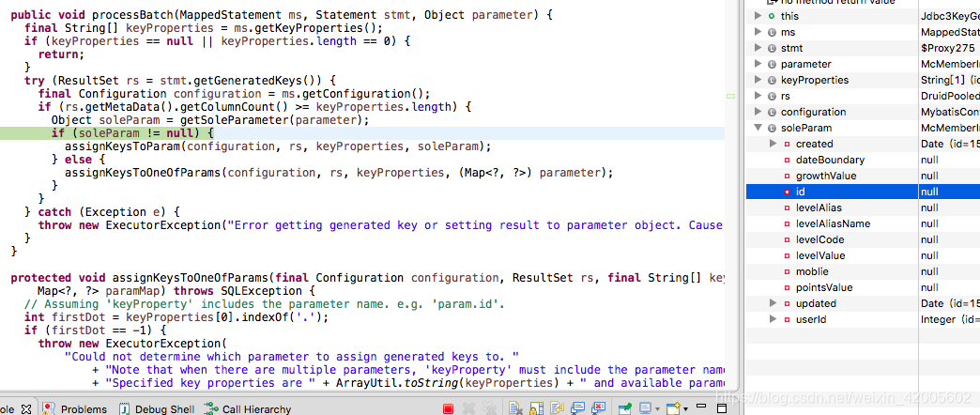The height and width of the screenshot is (415, 980).
Task: Expand the 'userId' field node
Action: [x=773, y=319]
